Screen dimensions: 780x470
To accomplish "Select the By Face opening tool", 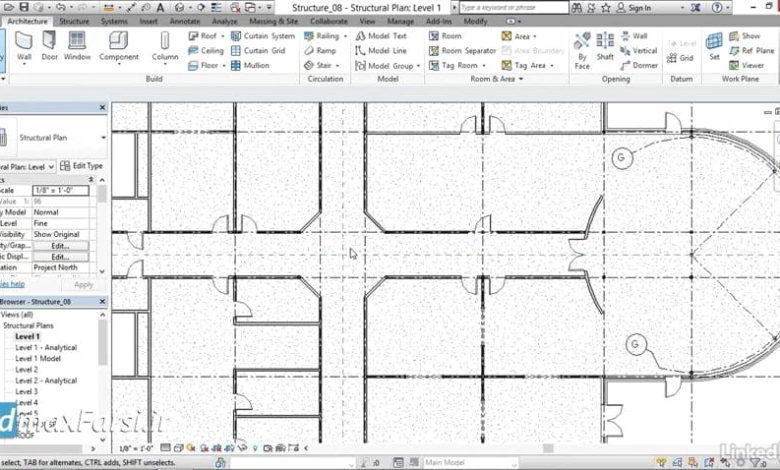I will [x=582, y=51].
